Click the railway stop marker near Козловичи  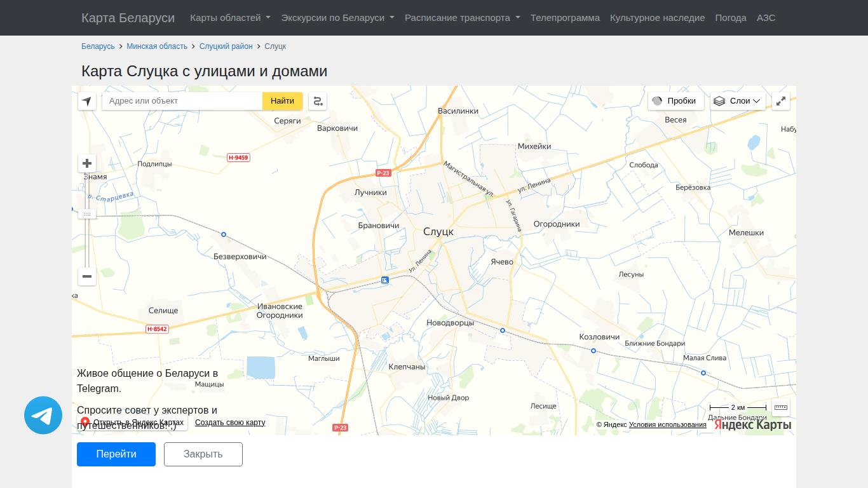(593, 351)
